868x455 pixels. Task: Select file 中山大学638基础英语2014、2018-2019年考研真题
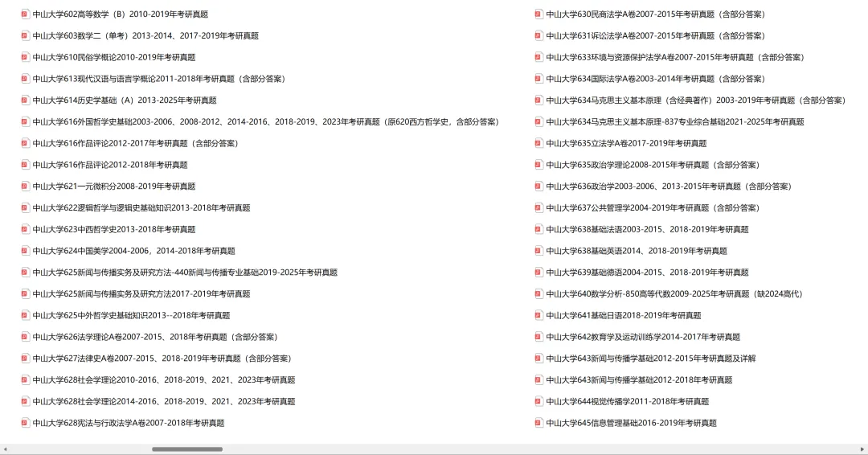(x=637, y=251)
